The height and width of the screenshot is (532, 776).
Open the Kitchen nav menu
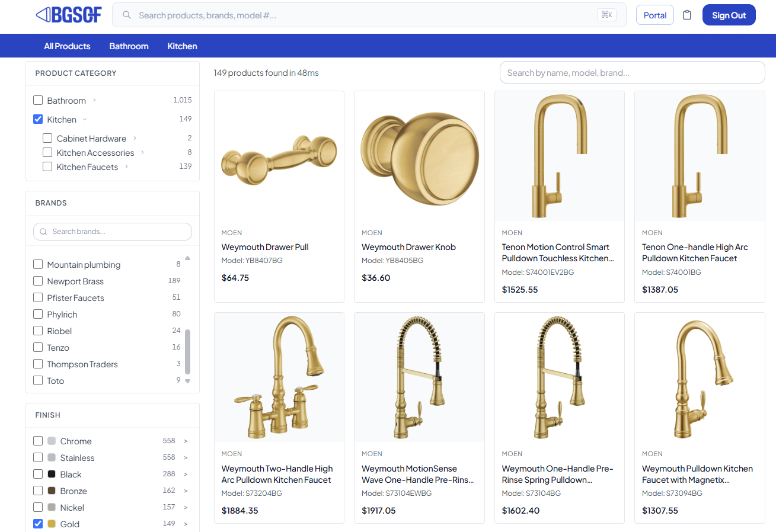point(182,46)
